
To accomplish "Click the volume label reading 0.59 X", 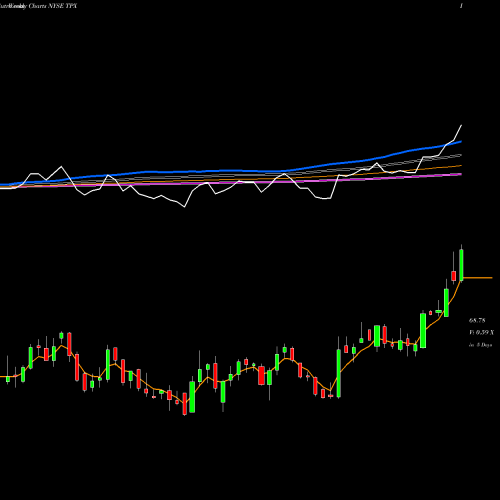I will click(x=481, y=333).
